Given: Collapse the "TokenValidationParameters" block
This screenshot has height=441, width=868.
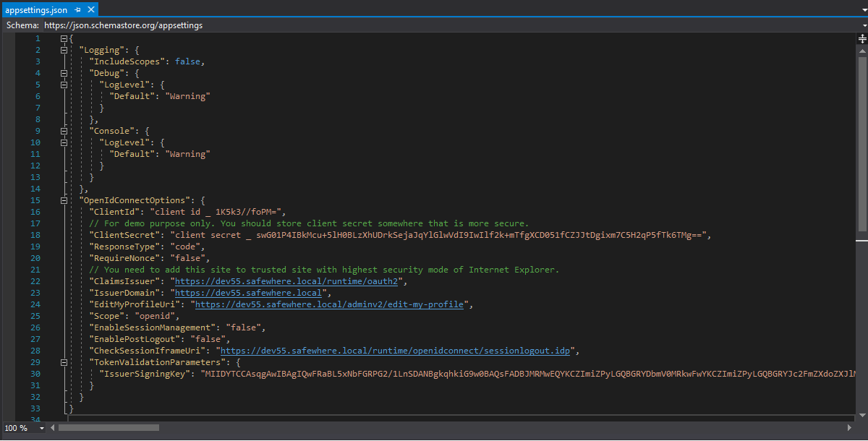Looking at the screenshot, I should click(x=64, y=362).
